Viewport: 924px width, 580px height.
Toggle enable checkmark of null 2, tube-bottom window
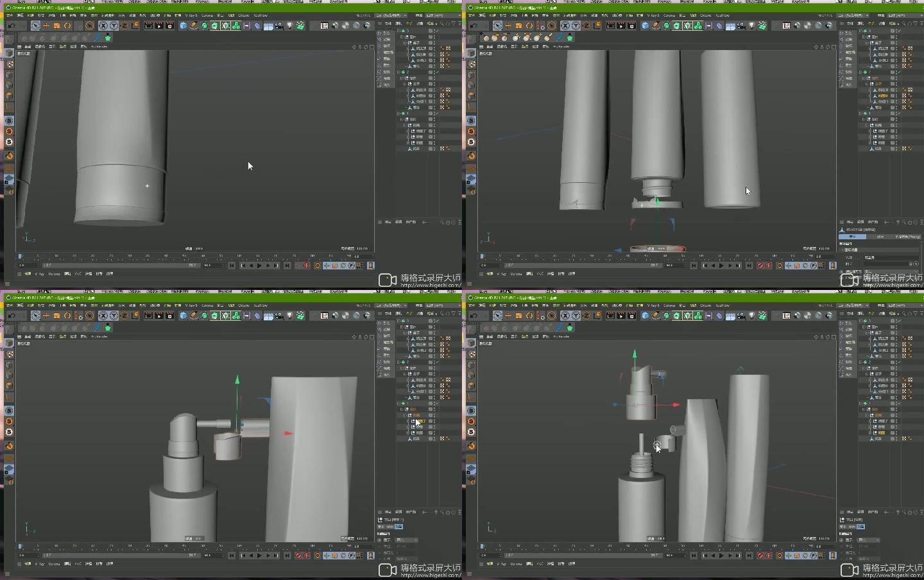438,72
